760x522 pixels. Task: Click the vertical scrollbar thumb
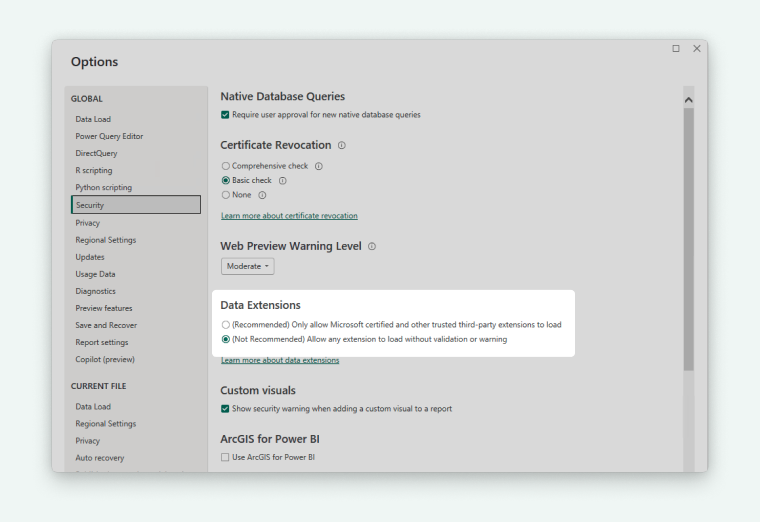point(688,240)
